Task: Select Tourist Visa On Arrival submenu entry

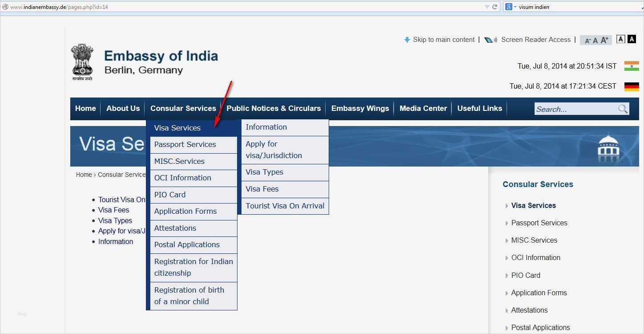Action: pos(285,206)
